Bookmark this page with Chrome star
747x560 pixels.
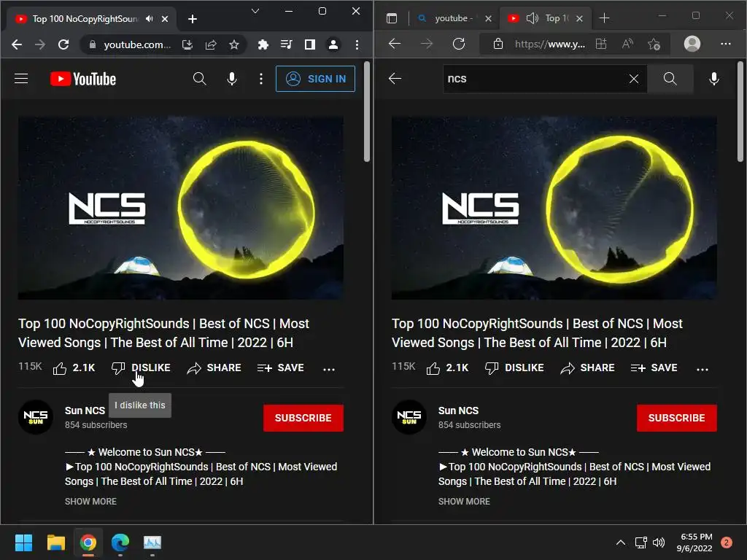(x=234, y=44)
